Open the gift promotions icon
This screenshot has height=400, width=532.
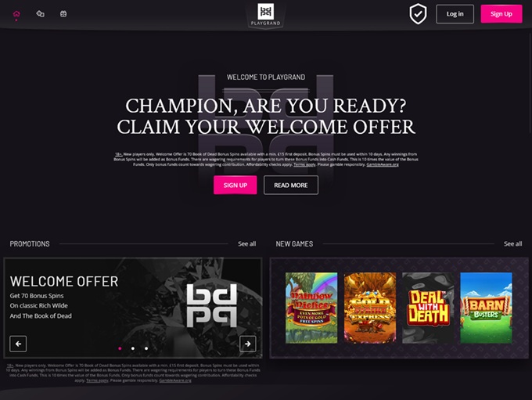tap(63, 14)
